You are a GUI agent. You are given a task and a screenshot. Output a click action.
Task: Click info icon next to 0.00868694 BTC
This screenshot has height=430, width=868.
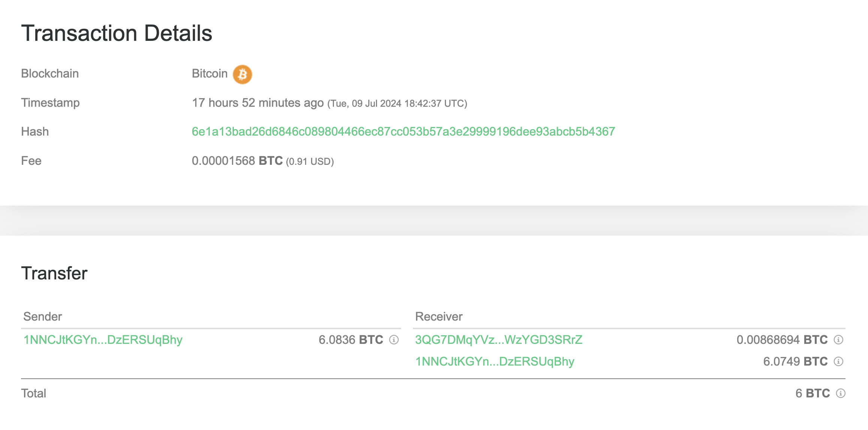click(x=838, y=340)
